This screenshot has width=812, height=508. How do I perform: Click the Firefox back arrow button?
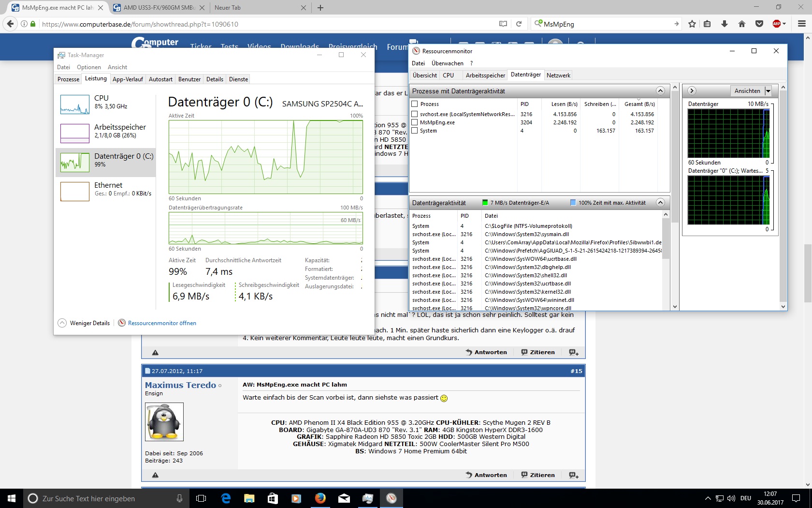pyautogui.click(x=10, y=24)
